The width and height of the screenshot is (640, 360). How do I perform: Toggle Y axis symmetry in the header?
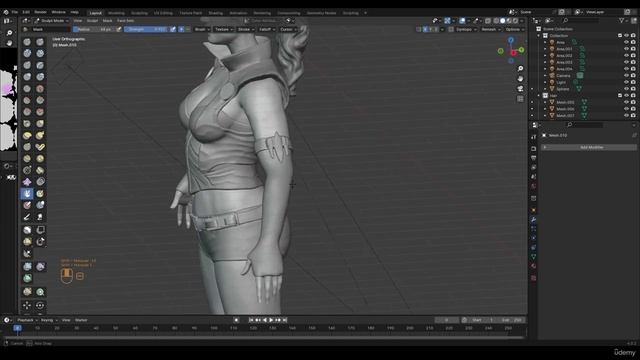430,29
